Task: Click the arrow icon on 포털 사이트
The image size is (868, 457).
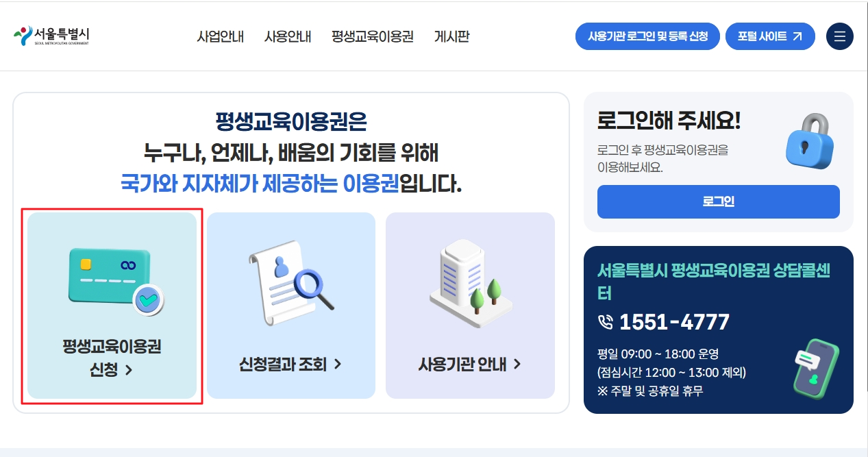Action: (797, 36)
